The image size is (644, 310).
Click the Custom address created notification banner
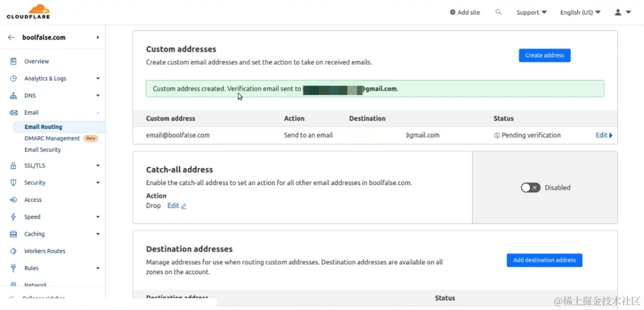point(375,88)
